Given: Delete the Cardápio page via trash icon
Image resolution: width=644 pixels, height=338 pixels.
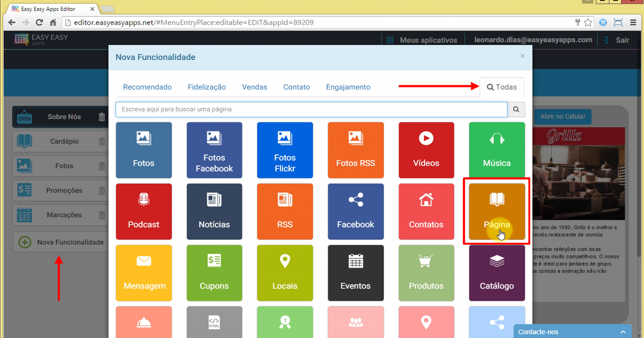Looking at the screenshot, I should pos(101,141).
